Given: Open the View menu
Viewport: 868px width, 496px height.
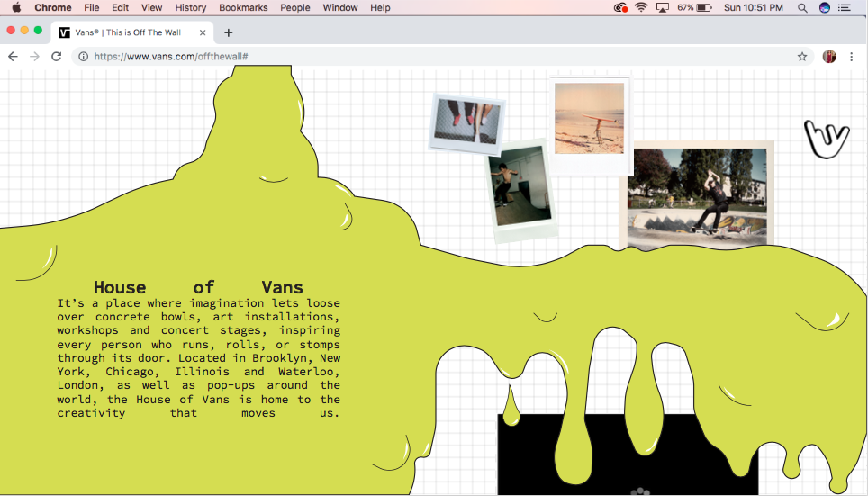Looking at the screenshot, I should [x=151, y=8].
